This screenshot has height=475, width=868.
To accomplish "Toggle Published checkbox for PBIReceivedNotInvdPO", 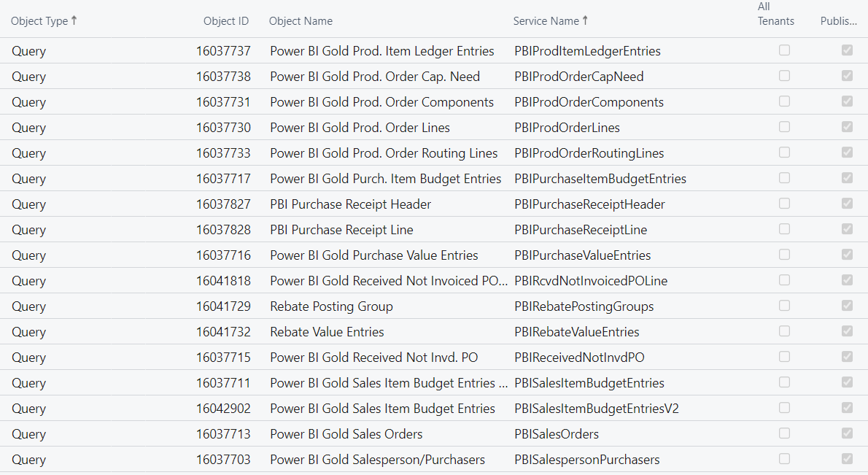I will (847, 357).
